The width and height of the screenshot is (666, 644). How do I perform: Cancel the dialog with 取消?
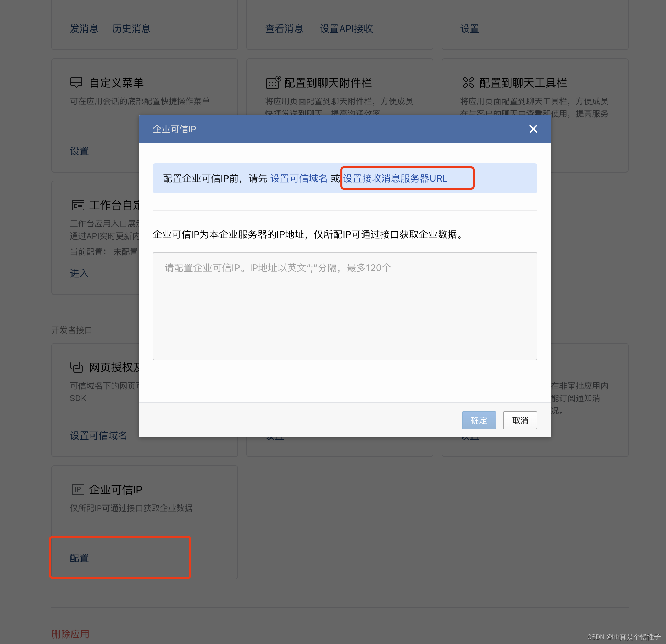(x=520, y=420)
